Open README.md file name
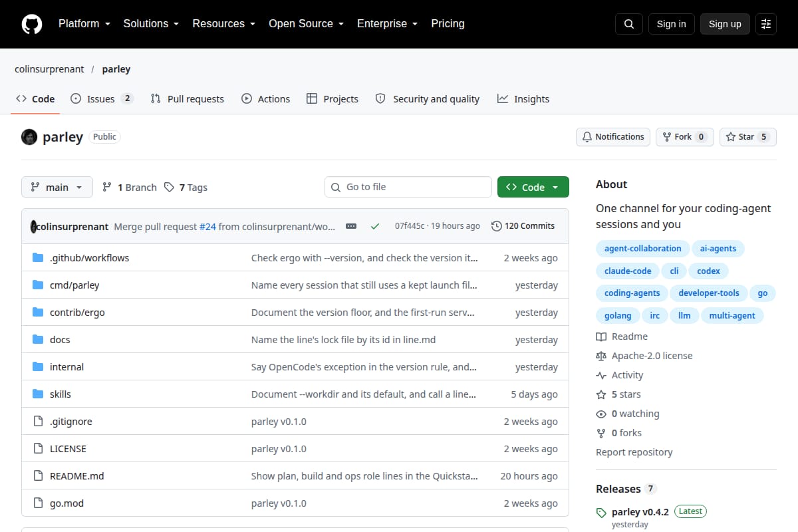798x532 pixels. [77, 476]
